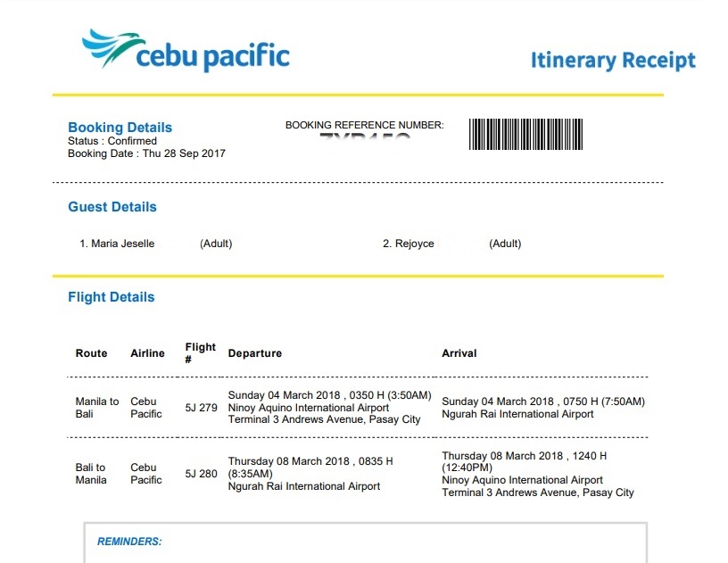Click the Arrival column header
728x563 pixels.
coord(459,353)
